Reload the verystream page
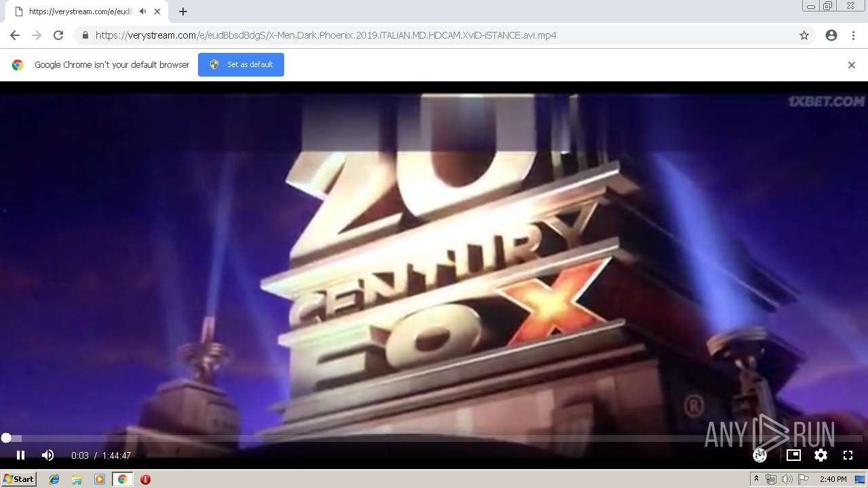 pos(58,35)
